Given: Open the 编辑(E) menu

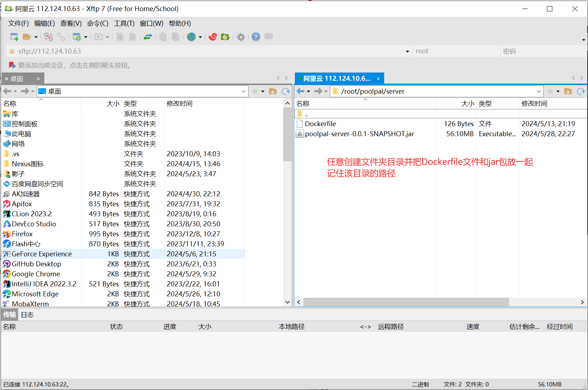Looking at the screenshot, I should 44,23.
